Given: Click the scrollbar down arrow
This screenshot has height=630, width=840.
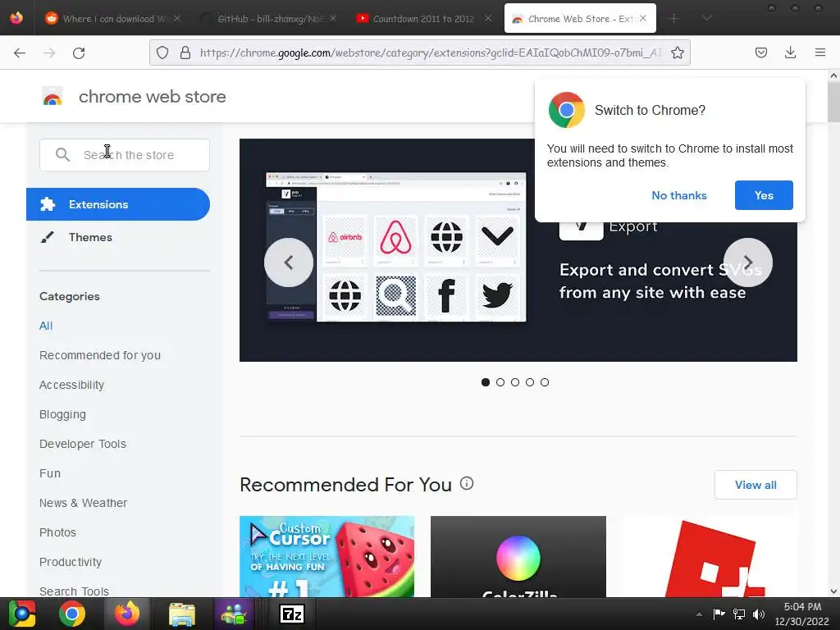Looking at the screenshot, I should (x=833, y=591).
